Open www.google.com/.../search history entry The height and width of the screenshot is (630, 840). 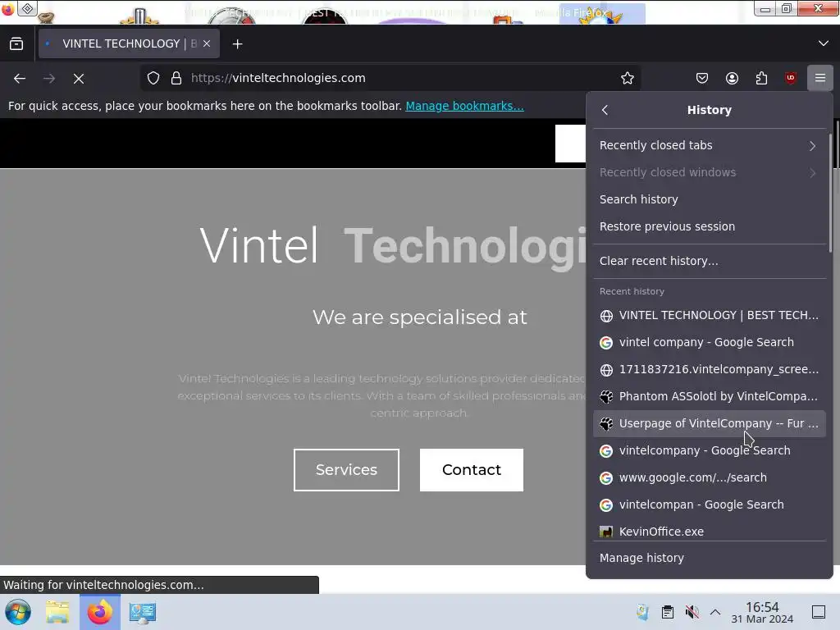[x=710, y=478]
